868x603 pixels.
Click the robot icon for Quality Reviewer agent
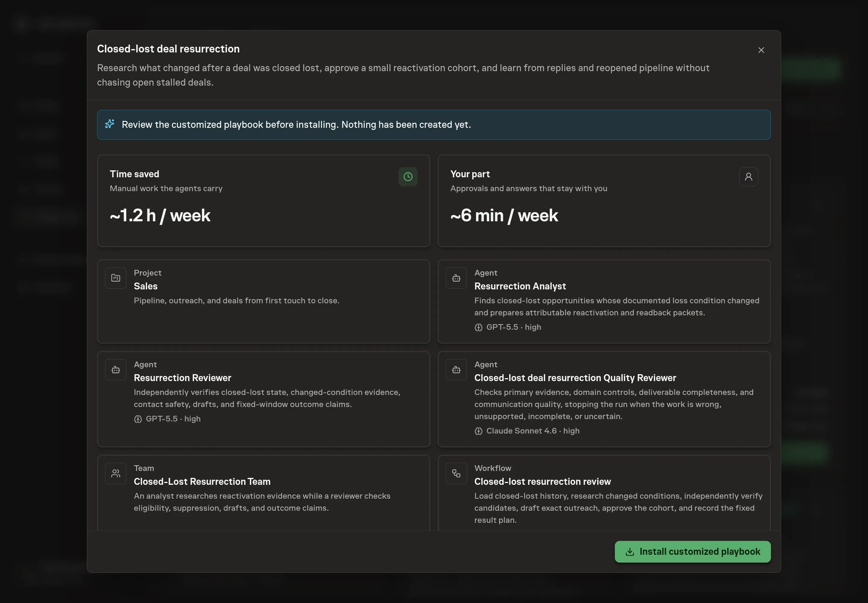point(456,370)
